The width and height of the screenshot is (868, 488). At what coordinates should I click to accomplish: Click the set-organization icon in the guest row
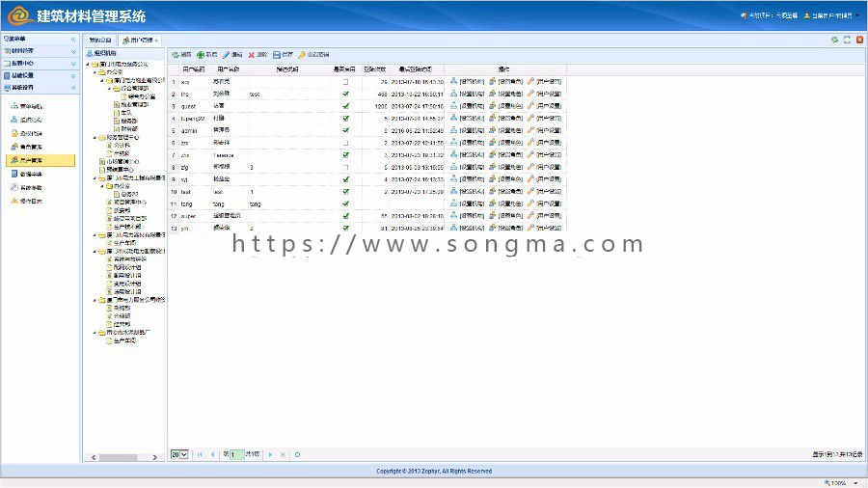[x=454, y=106]
